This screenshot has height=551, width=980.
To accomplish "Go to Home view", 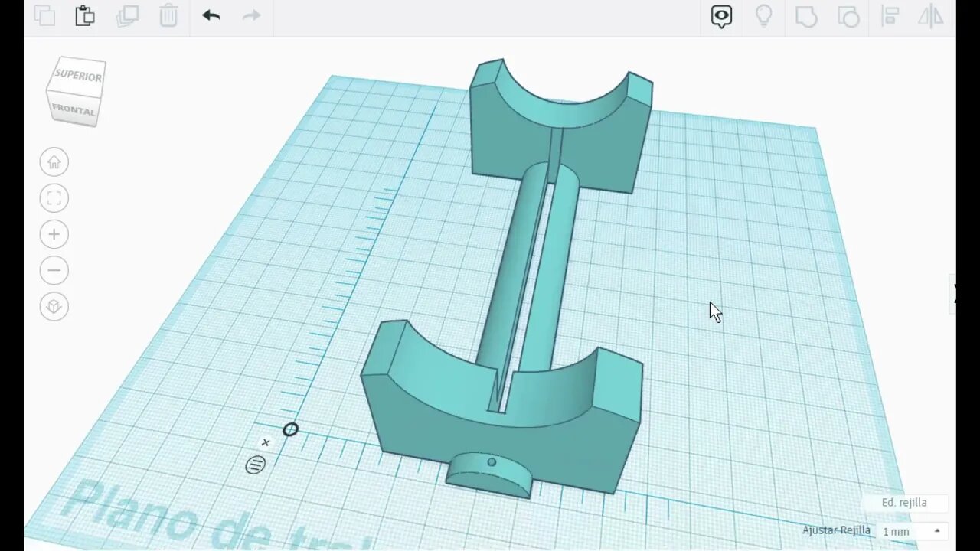I will coord(54,162).
